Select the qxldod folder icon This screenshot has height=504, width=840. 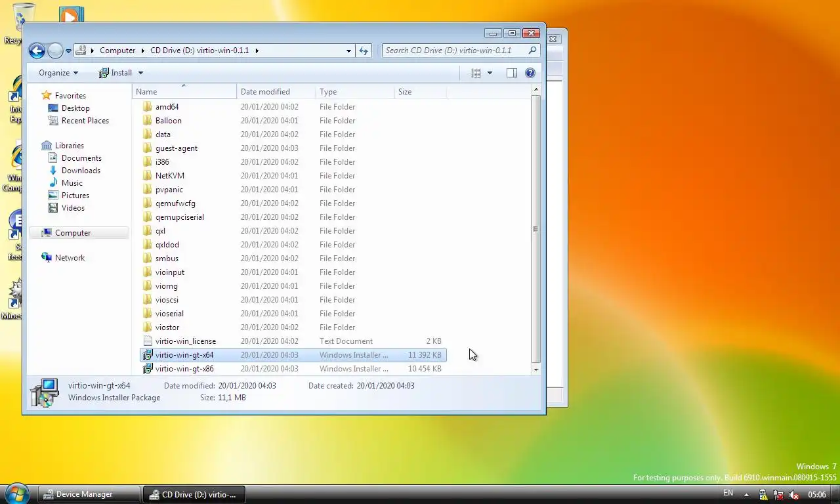148,245
